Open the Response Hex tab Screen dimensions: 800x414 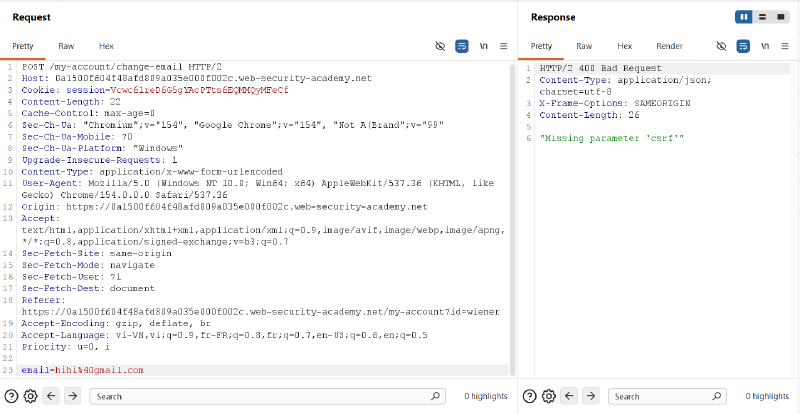point(624,46)
